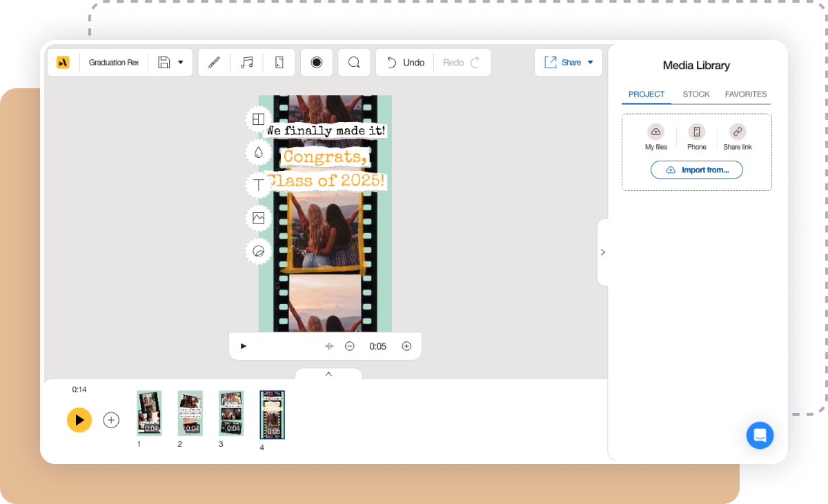Zoom out with the minus control
828x504 pixels.
pos(350,346)
